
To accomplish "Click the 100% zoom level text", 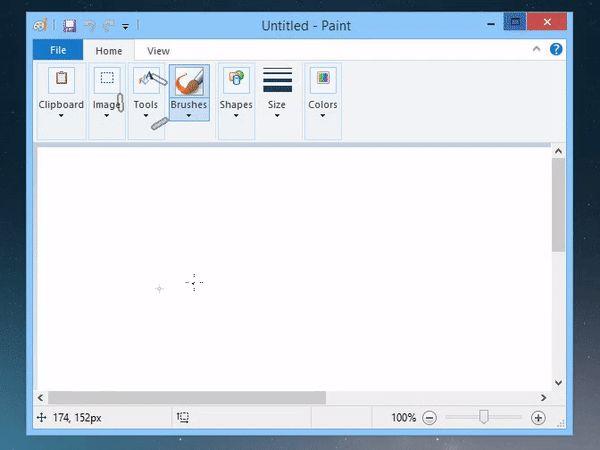I will click(403, 417).
